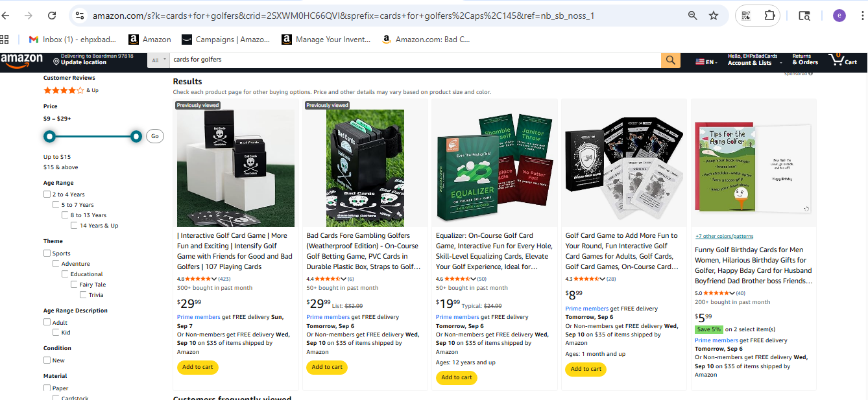Image resolution: width=868 pixels, height=400 pixels.
Task: Expand the Account & Lists menu
Action: tap(749, 60)
